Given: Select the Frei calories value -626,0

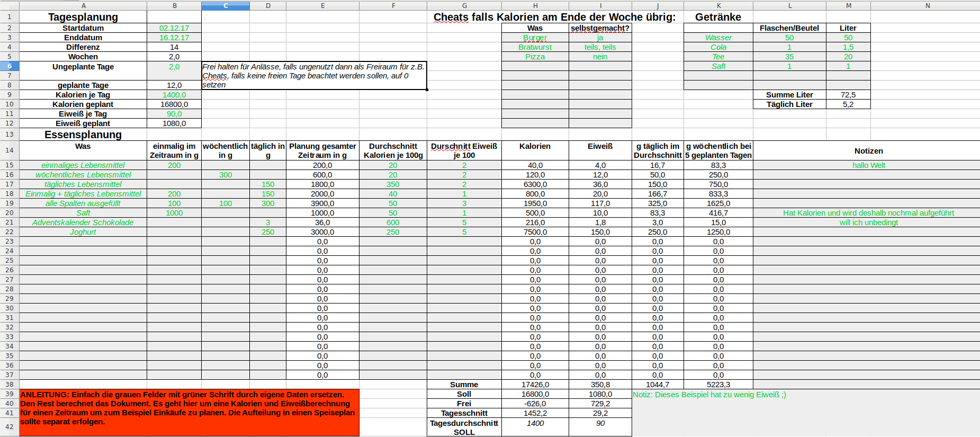Looking at the screenshot, I should click(535, 404).
